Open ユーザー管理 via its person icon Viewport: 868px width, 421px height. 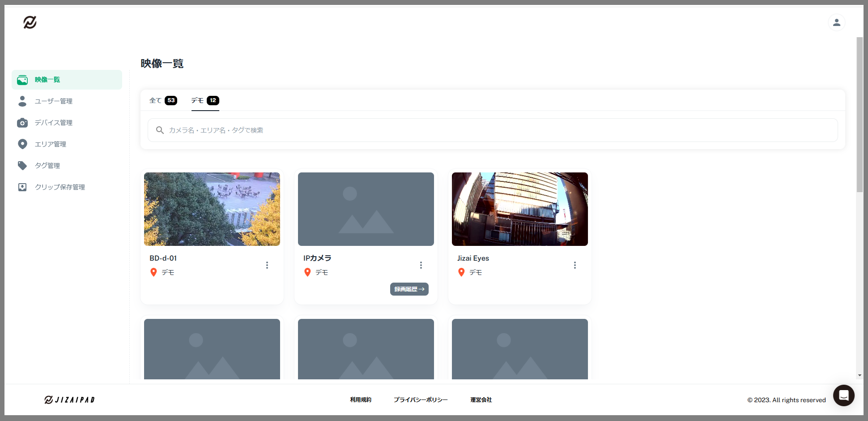[x=22, y=101]
